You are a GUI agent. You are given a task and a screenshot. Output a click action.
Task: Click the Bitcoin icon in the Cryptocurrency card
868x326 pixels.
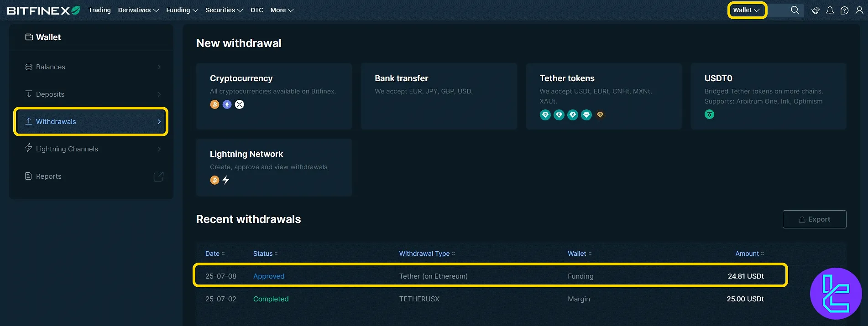[x=214, y=104]
